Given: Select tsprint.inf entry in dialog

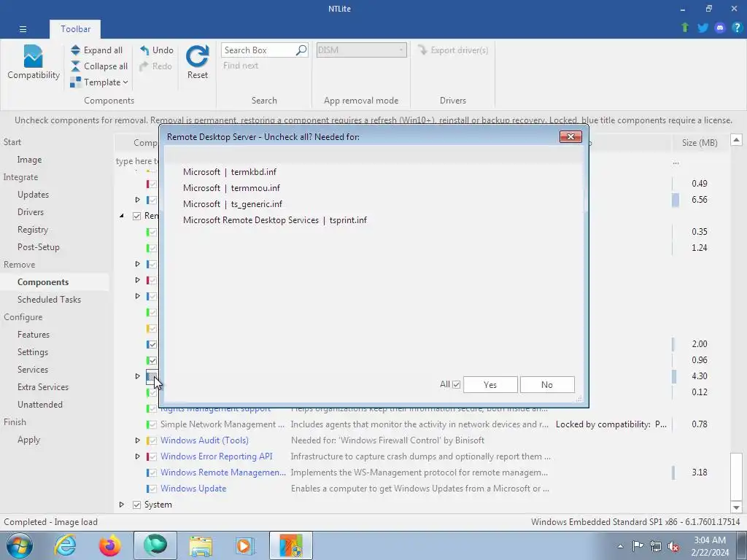Looking at the screenshot, I should [275, 220].
